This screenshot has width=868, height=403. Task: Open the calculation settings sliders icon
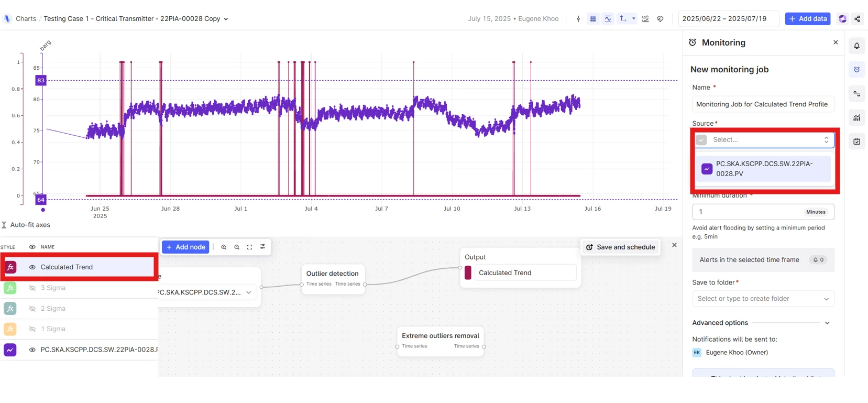[x=263, y=247]
